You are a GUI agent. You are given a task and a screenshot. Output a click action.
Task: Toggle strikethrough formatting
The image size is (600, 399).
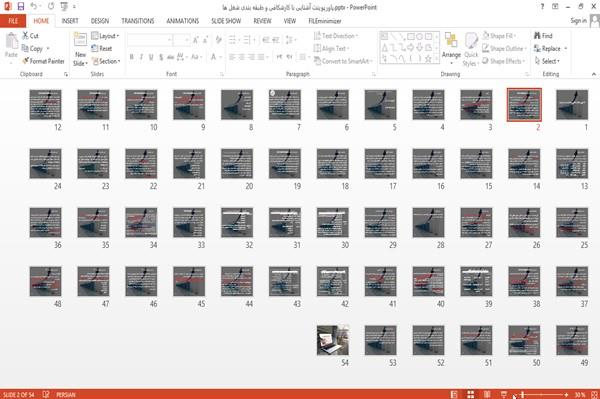pos(171,57)
